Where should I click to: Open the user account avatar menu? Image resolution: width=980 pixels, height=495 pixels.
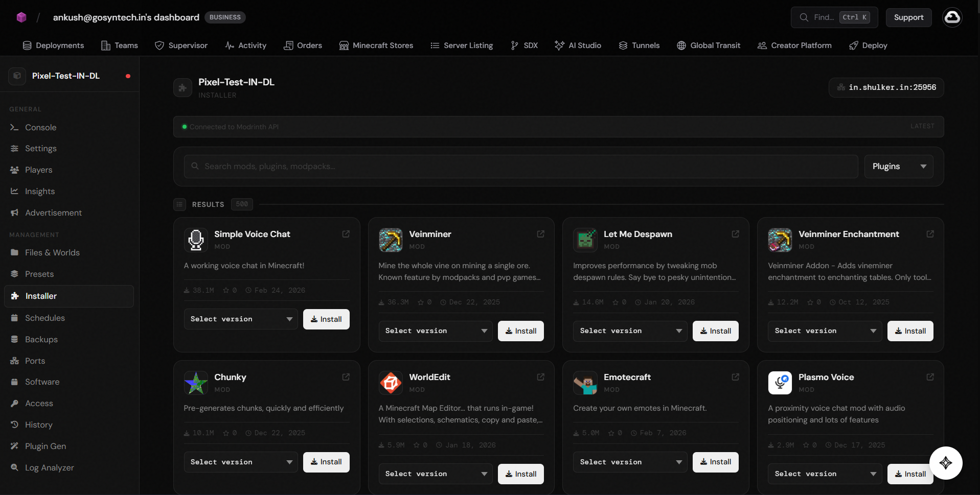tap(952, 17)
